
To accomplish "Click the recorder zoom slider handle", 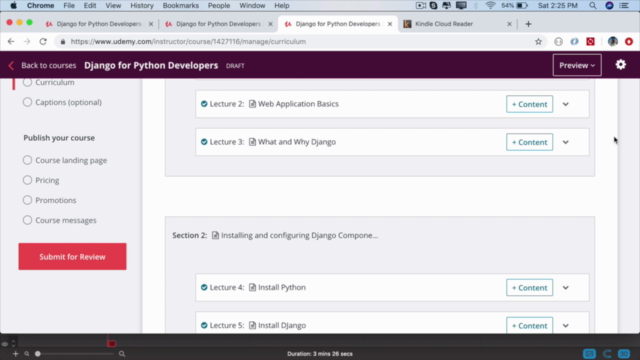I will coord(38,354).
